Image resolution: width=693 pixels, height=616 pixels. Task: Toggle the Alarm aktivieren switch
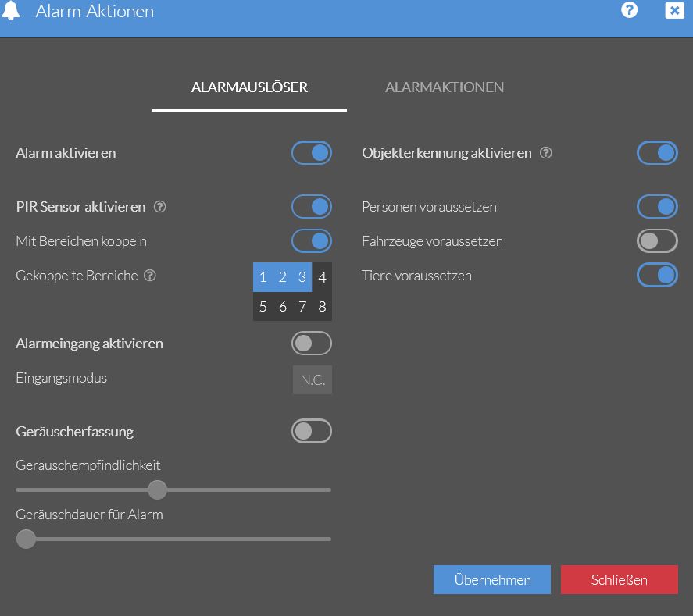[x=312, y=153]
